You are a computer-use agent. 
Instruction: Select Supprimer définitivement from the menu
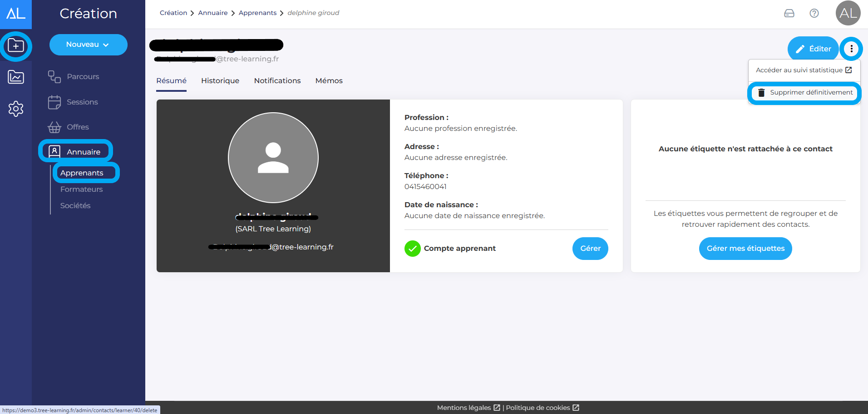click(804, 93)
